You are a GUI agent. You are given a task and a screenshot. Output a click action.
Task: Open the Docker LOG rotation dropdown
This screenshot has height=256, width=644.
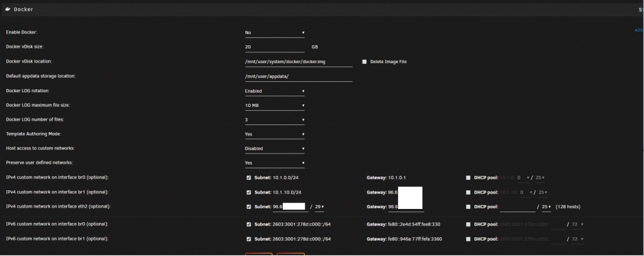click(275, 91)
